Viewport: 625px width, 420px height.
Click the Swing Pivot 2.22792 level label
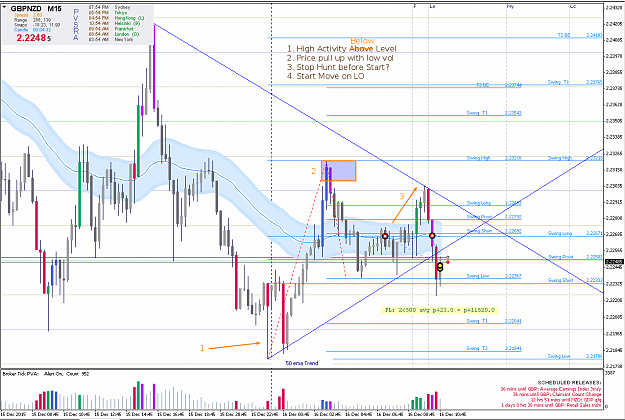click(494, 217)
